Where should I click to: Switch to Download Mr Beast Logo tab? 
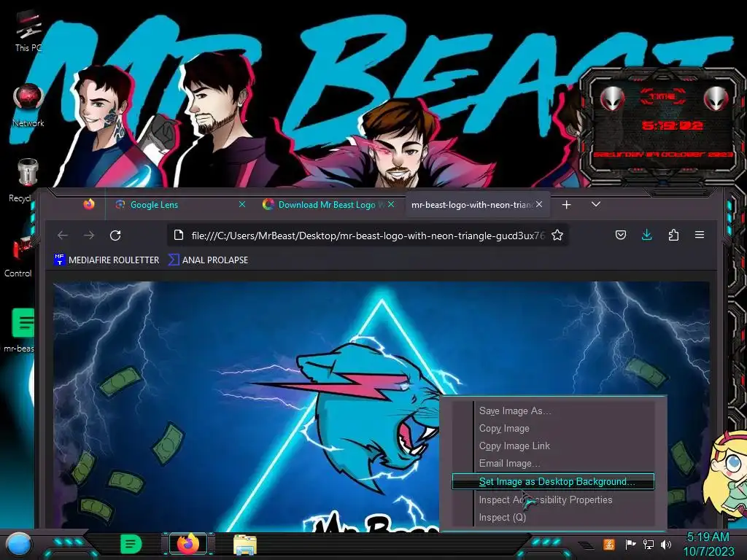coord(329,205)
